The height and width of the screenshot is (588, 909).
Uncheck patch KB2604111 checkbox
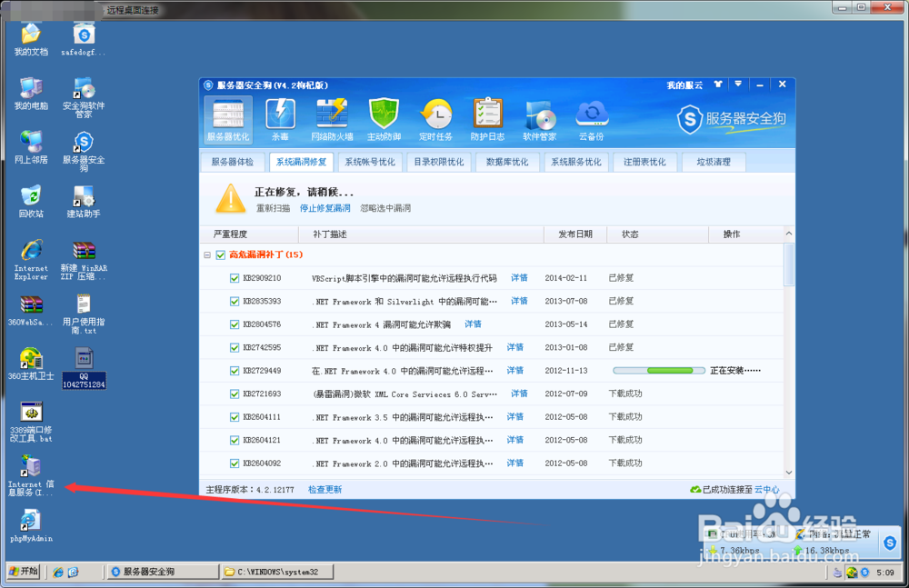click(x=235, y=417)
